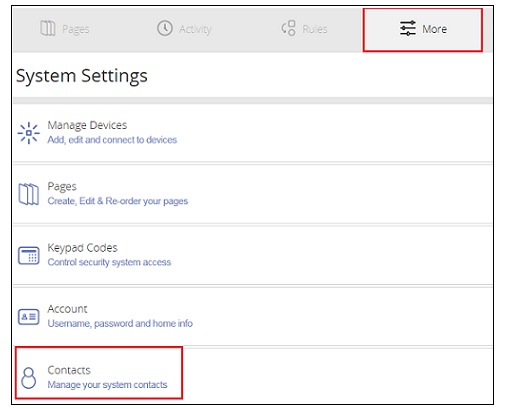The image size is (506, 409).
Task: Click 'Manage your system contacts'
Action: click(x=107, y=385)
